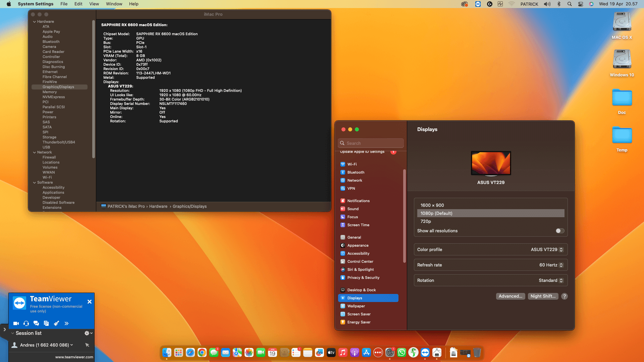Click the ASUS VT229 display thumbnail

(x=491, y=163)
